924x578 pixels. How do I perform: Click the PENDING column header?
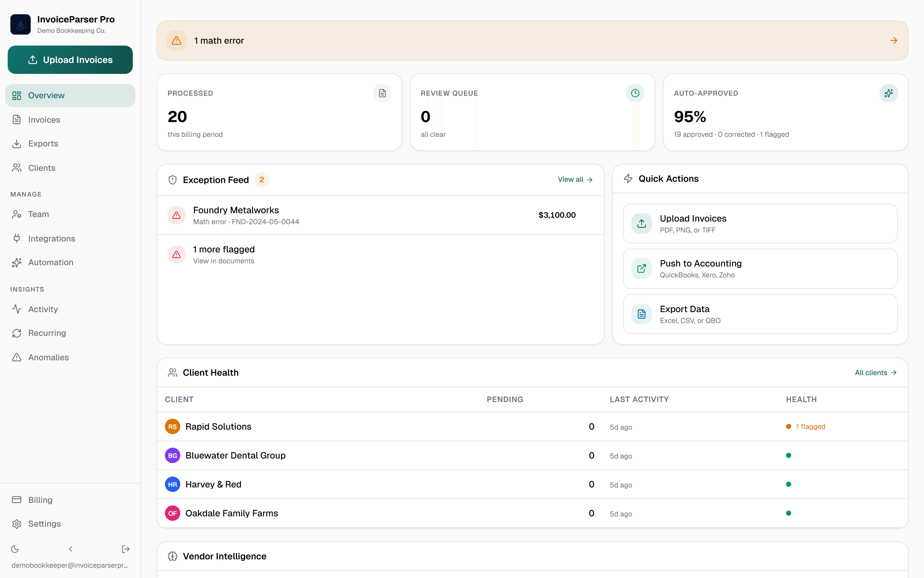[505, 399]
